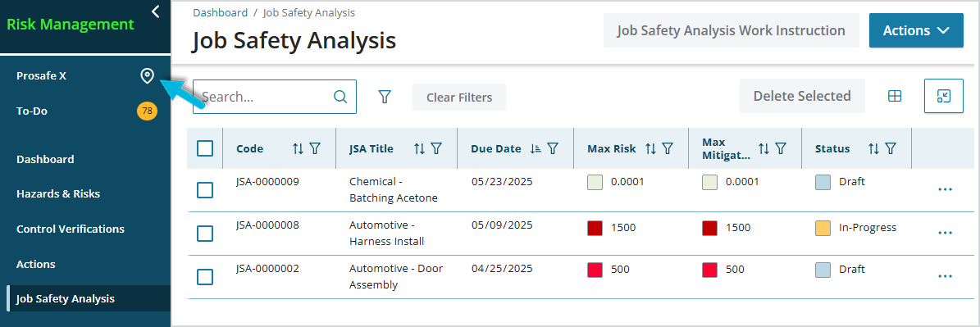
Task: Click the Clear Filters button
Action: pyautogui.click(x=459, y=98)
